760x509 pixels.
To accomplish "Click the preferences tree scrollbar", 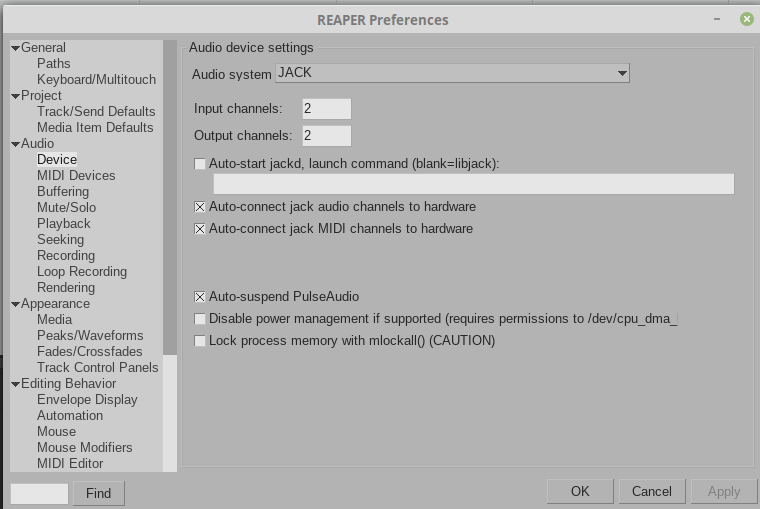I will [x=170, y=200].
